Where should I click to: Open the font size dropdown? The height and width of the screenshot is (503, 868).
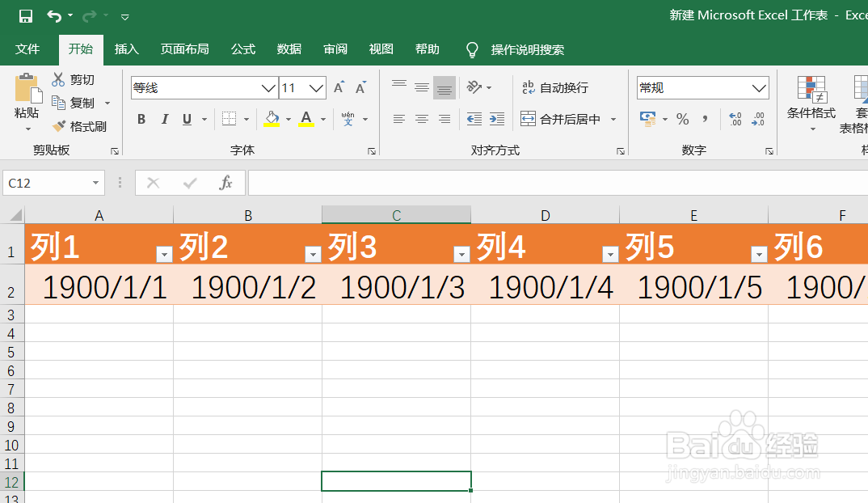point(315,87)
